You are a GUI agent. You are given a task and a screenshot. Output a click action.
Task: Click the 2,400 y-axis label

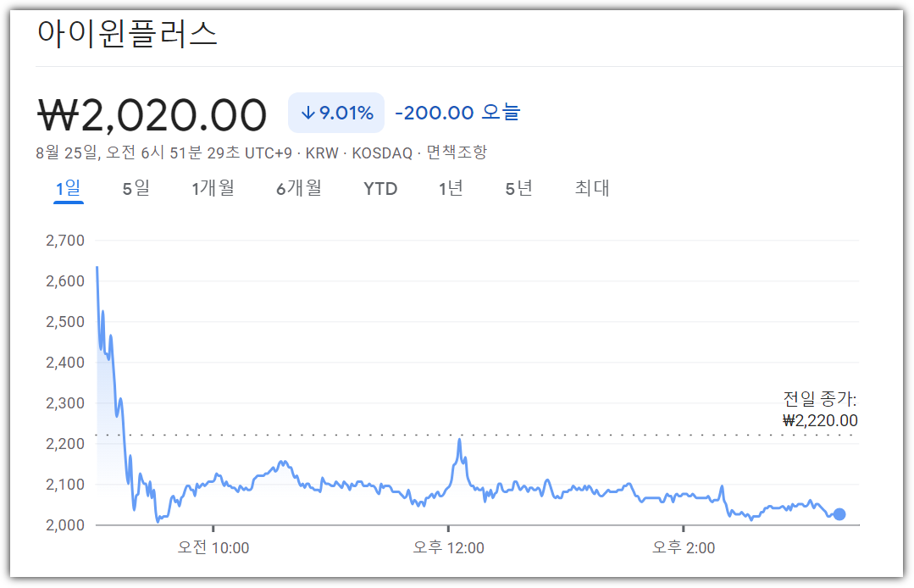pyautogui.click(x=65, y=363)
